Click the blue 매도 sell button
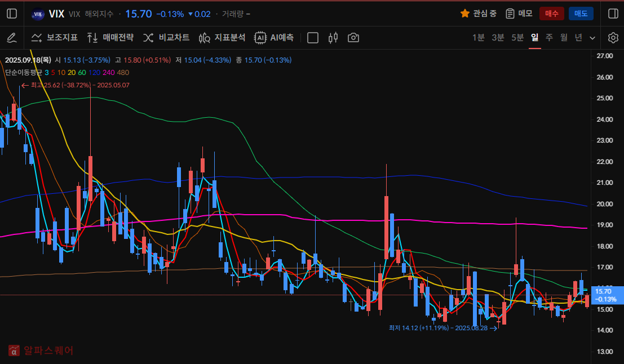 [x=581, y=14]
